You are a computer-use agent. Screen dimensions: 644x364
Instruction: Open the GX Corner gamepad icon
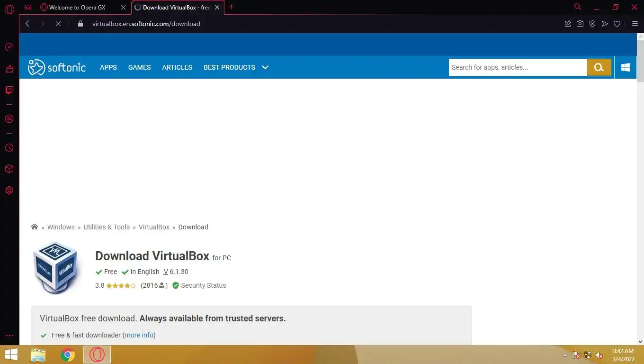tap(28, 7)
